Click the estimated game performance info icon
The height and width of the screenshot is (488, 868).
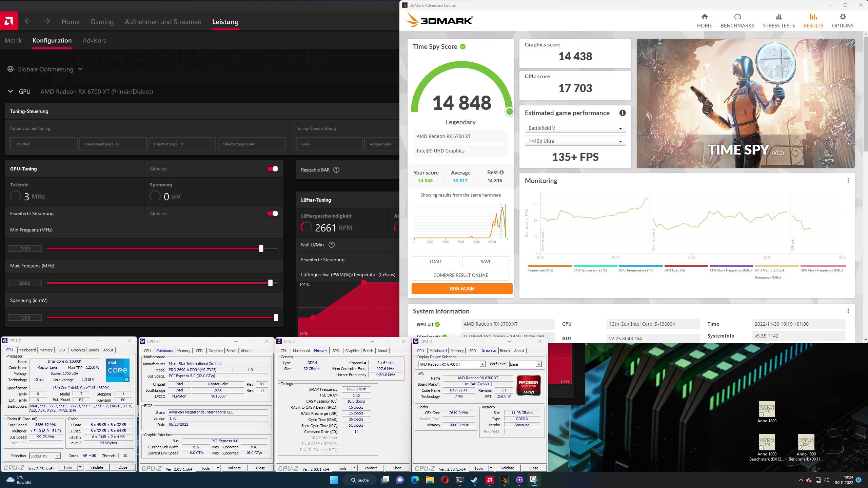(x=622, y=113)
